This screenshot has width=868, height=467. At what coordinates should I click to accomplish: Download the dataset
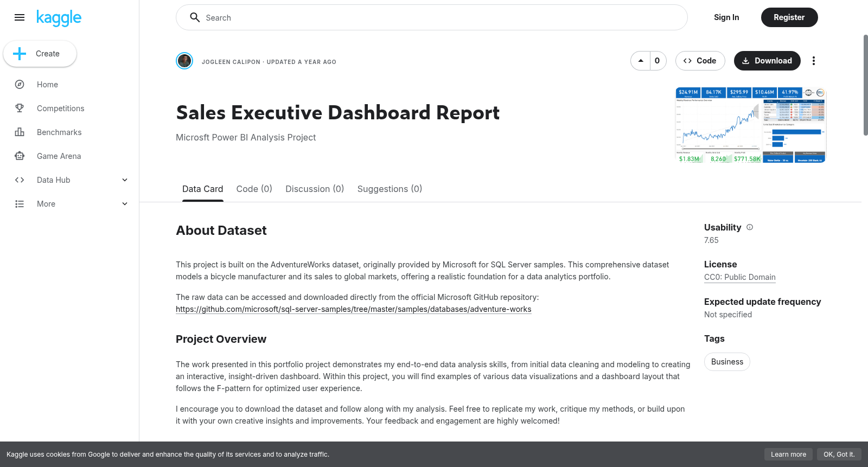[767, 61]
